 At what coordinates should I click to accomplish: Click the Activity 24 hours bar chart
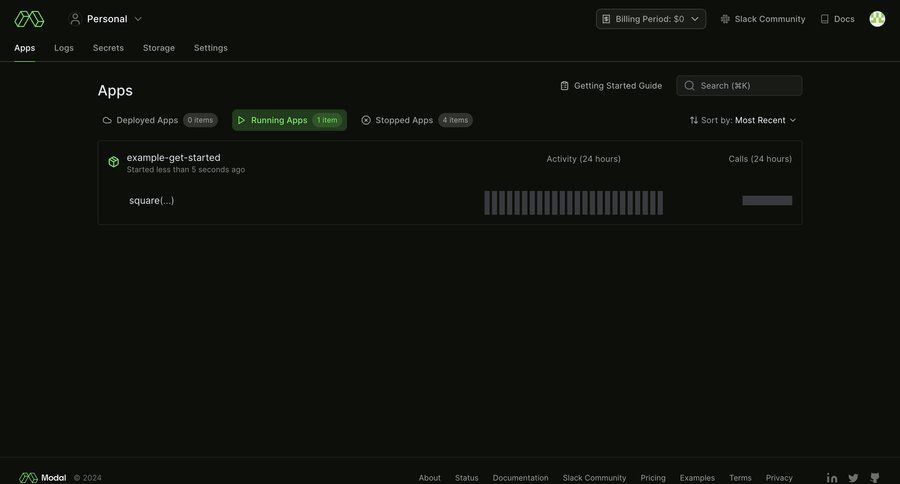click(574, 203)
